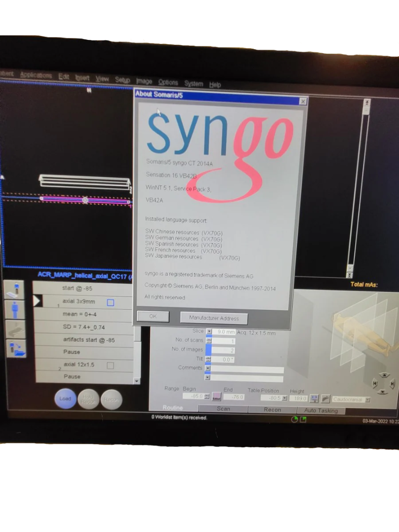The image size is (399, 532).
Task: Open the Help menu
Action: [215, 85]
